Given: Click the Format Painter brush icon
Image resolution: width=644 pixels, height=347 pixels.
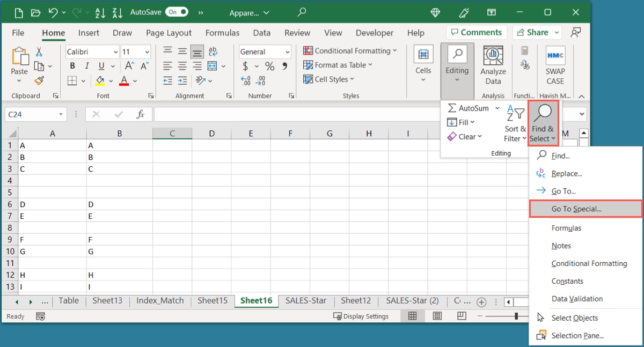Looking at the screenshot, I should pos(39,80).
